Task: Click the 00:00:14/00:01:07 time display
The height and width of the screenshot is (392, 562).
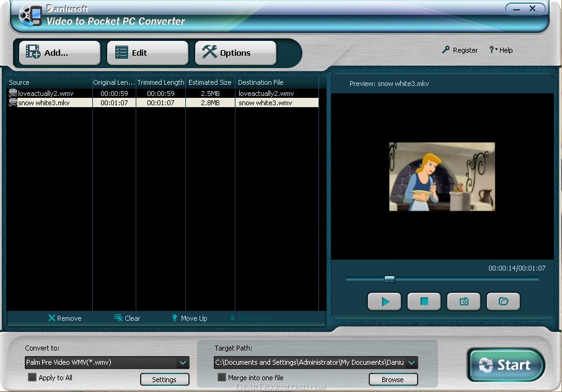Action: pos(517,268)
